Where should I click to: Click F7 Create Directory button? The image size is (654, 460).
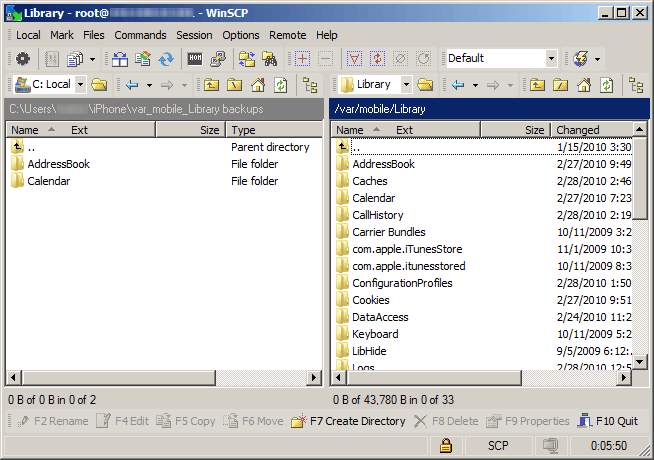(x=348, y=421)
